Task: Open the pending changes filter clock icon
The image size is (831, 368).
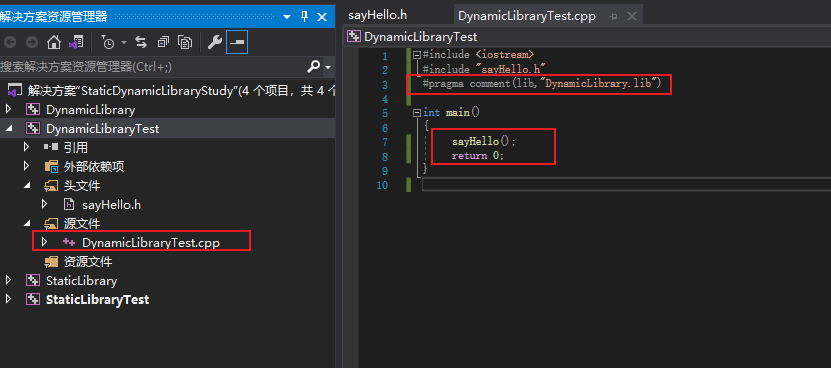Action: click(x=108, y=43)
